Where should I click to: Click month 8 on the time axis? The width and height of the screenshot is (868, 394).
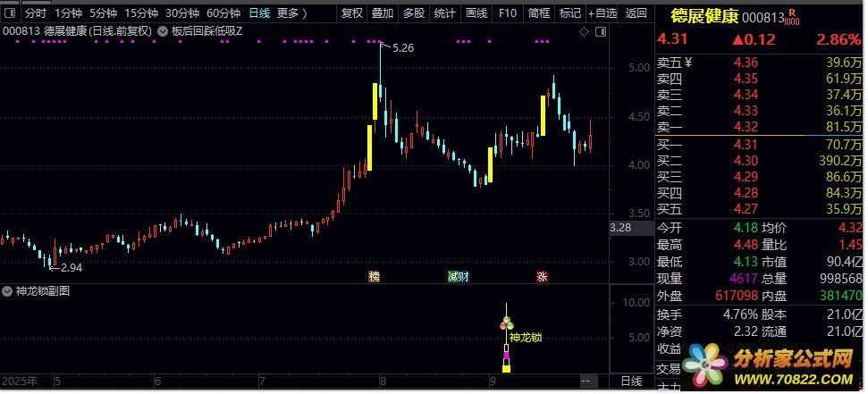coord(383,381)
